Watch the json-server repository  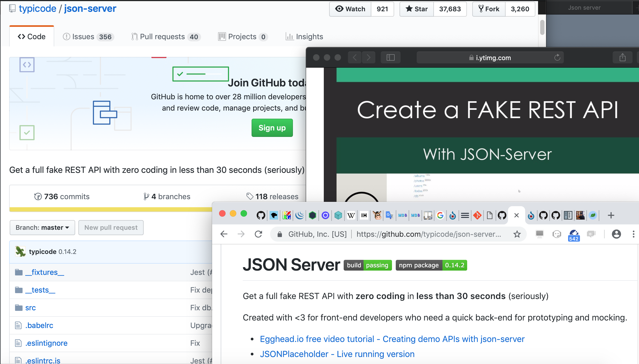(x=350, y=9)
